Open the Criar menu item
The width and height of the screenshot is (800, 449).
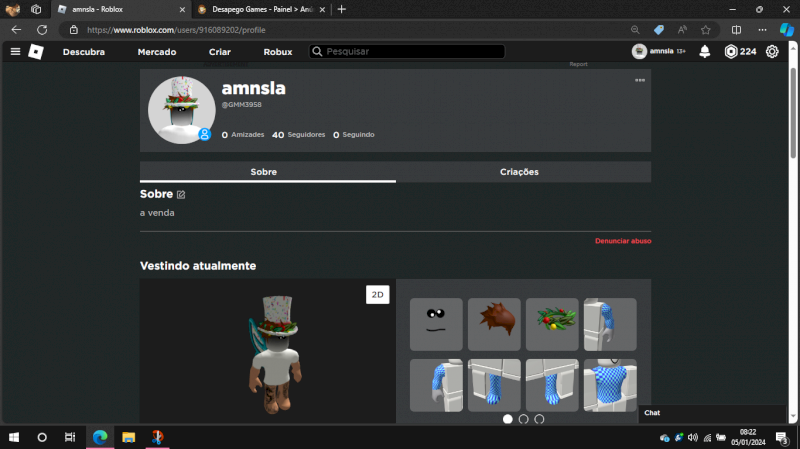tap(219, 52)
